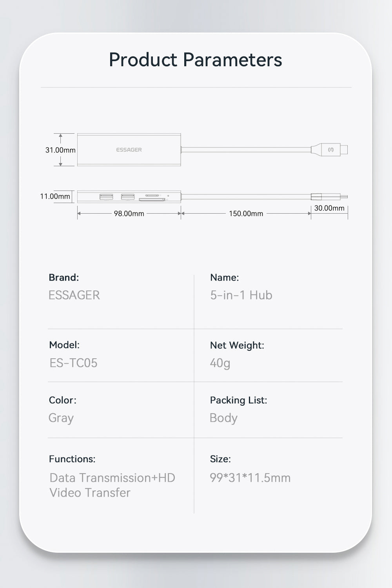392x588 pixels.
Task: Click the USB-C plug in the side view
Action: [x=328, y=196]
